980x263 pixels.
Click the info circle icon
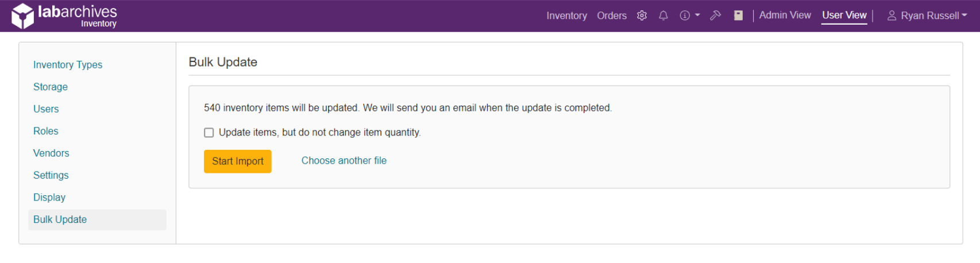click(x=685, y=16)
